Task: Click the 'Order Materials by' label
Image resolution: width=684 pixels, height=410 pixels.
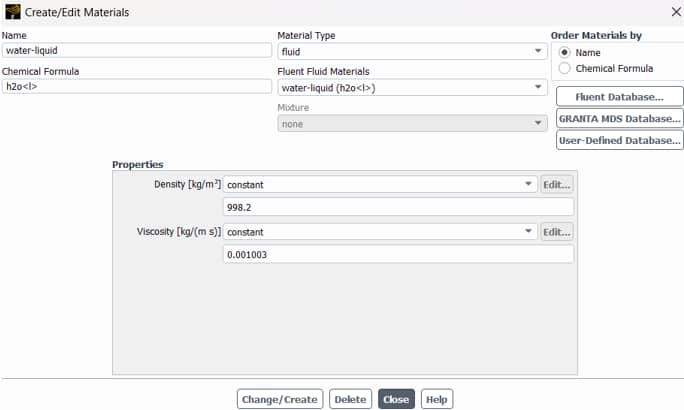Action: tap(596, 35)
